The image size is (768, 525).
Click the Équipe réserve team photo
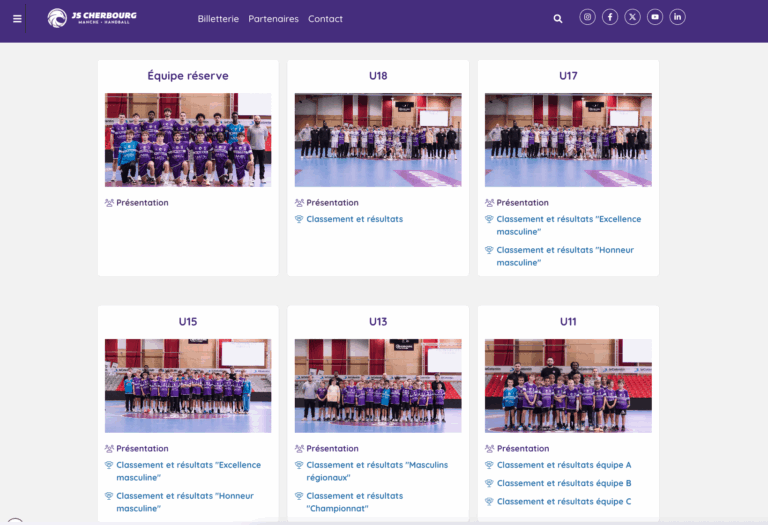188,140
